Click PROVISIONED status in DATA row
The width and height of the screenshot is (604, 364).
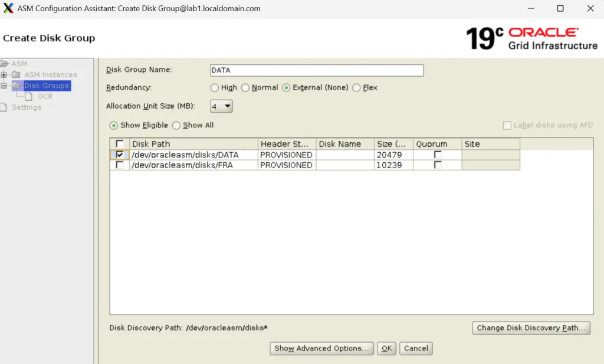(x=287, y=155)
